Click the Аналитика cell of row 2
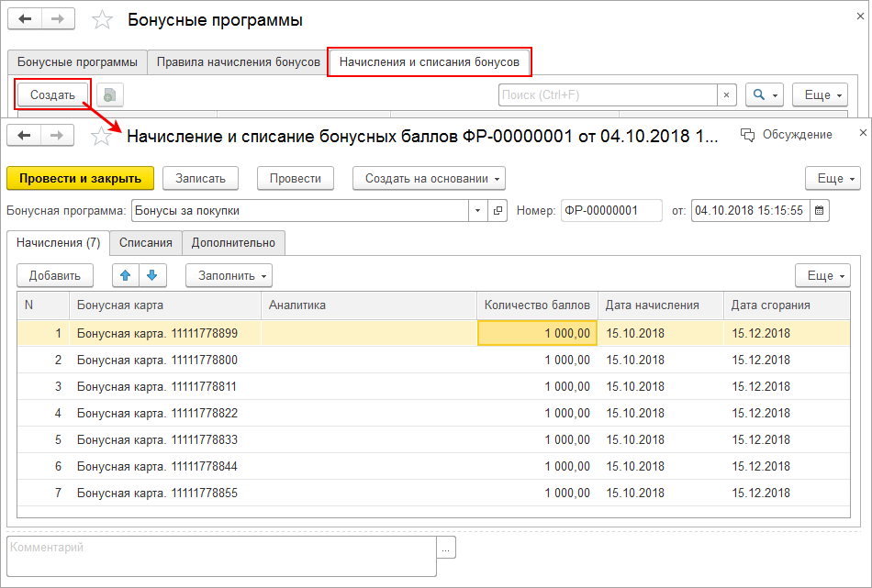Viewport: 872px width, 588px height. pyautogui.click(x=369, y=361)
